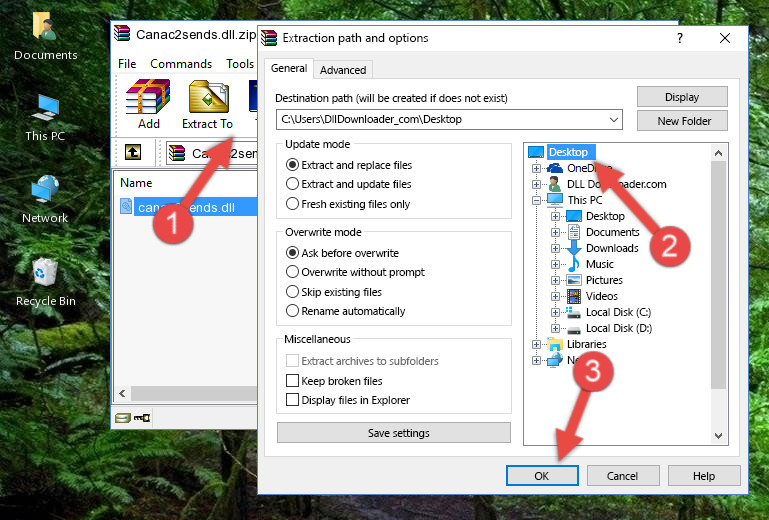
Task: Expand the Libraries tree node
Action: tap(536, 344)
